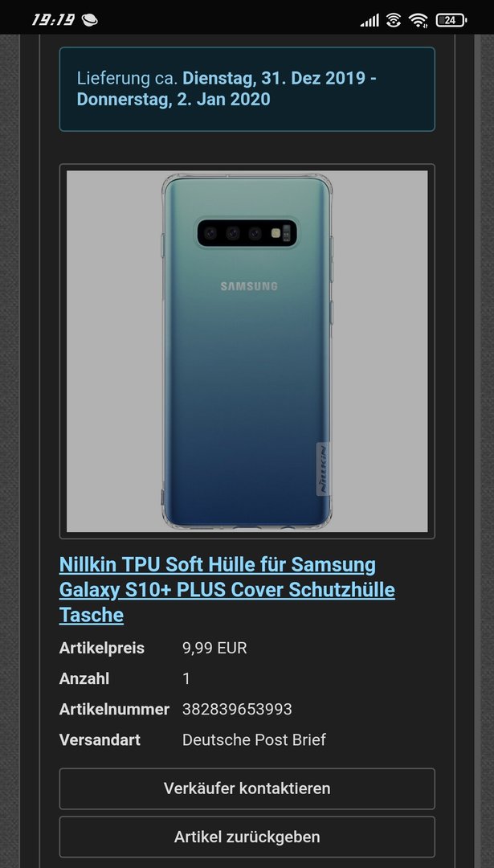The height and width of the screenshot is (868, 494).
Task: Select the article number 382839653993
Action: (x=237, y=709)
